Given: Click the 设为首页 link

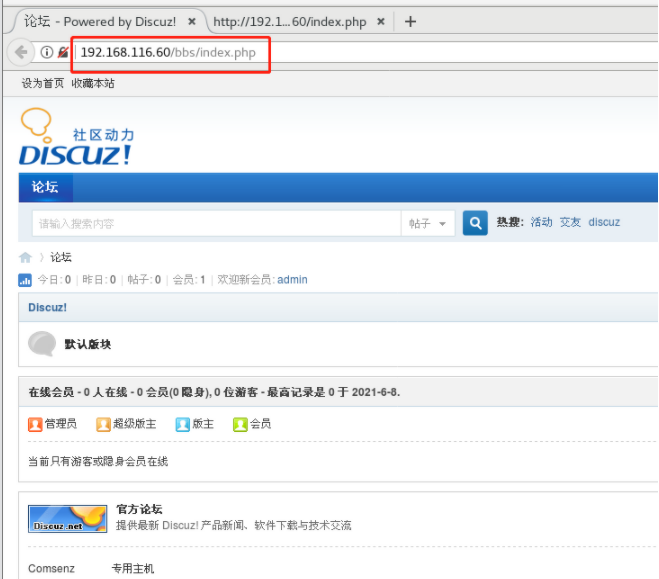Looking at the screenshot, I should [x=42, y=83].
